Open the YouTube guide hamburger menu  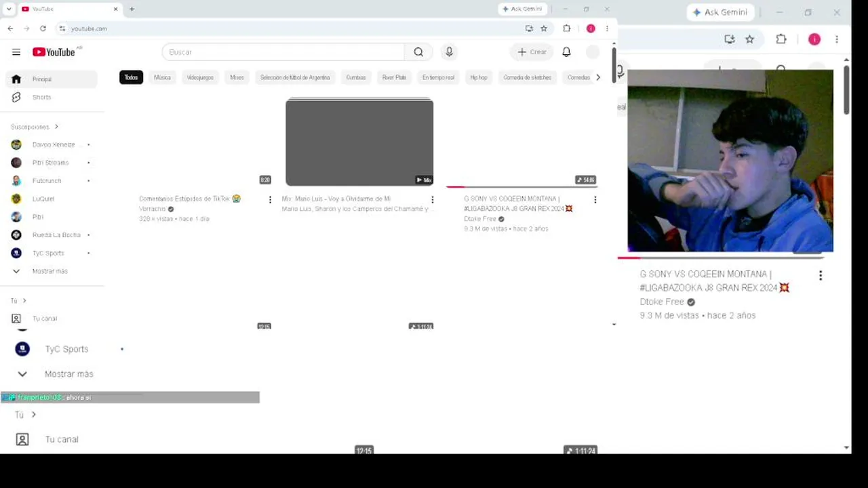pyautogui.click(x=16, y=52)
